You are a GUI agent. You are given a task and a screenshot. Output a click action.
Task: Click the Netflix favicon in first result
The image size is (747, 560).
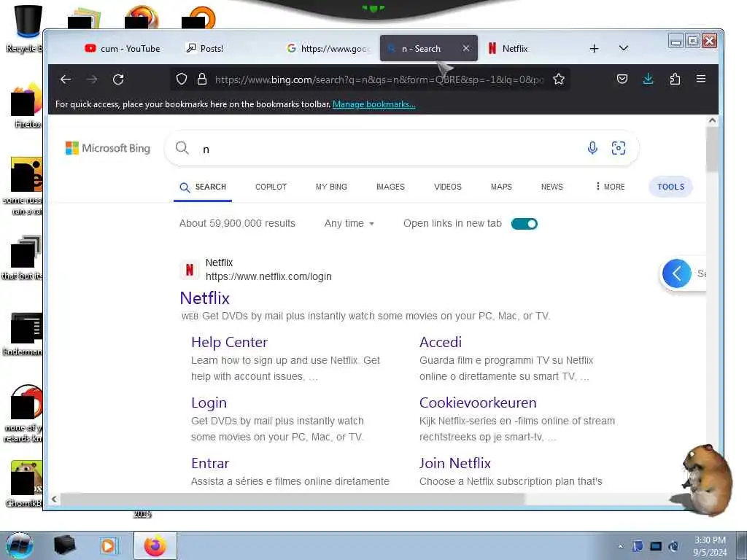coord(190,270)
